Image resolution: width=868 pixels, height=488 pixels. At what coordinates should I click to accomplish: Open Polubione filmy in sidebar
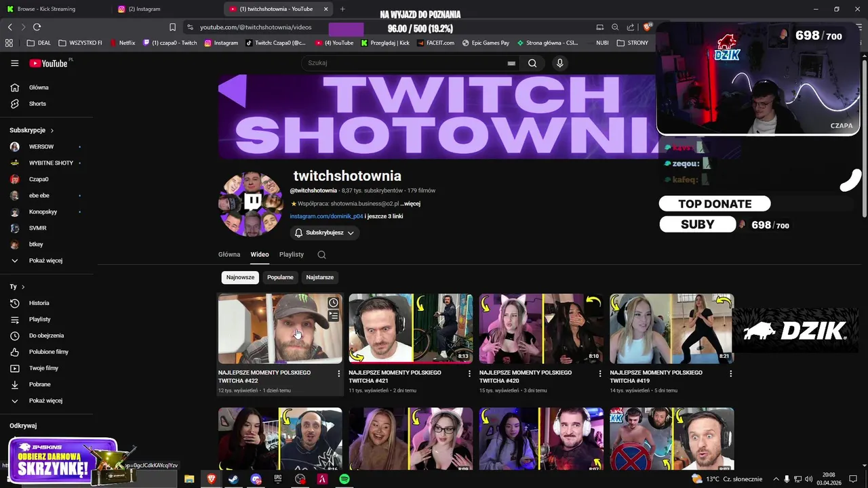48,352
